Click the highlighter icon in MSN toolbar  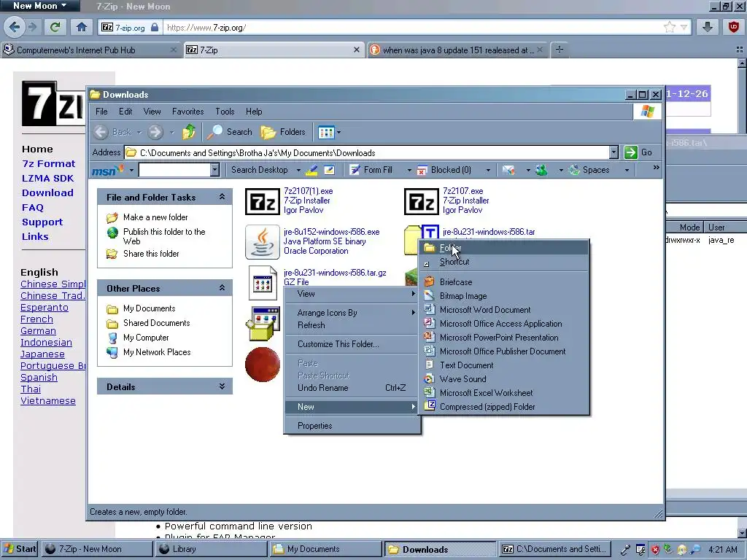[311, 170]
